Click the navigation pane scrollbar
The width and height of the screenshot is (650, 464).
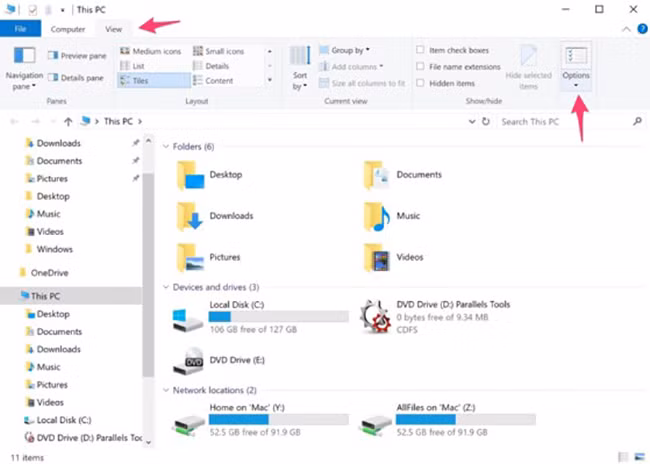[148, 275]
